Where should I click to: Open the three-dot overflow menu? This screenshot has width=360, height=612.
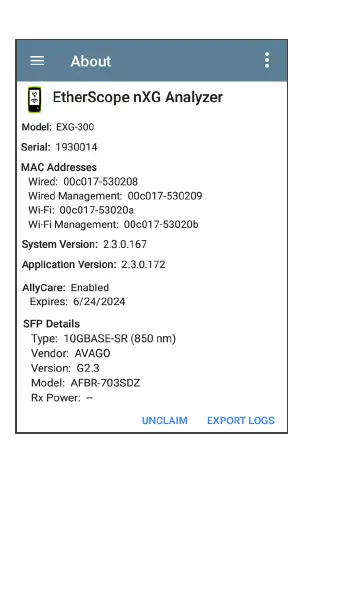[267, 60]
